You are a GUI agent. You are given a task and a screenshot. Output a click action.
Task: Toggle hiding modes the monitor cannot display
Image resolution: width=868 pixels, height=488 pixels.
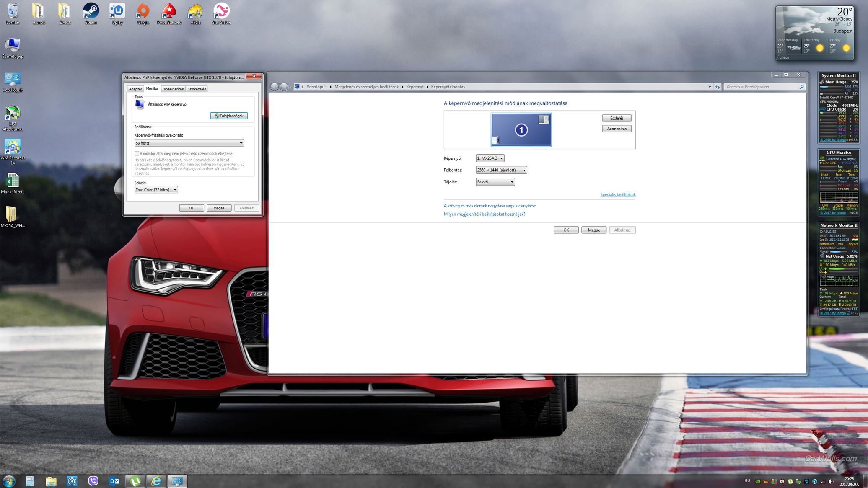point(137,153)
